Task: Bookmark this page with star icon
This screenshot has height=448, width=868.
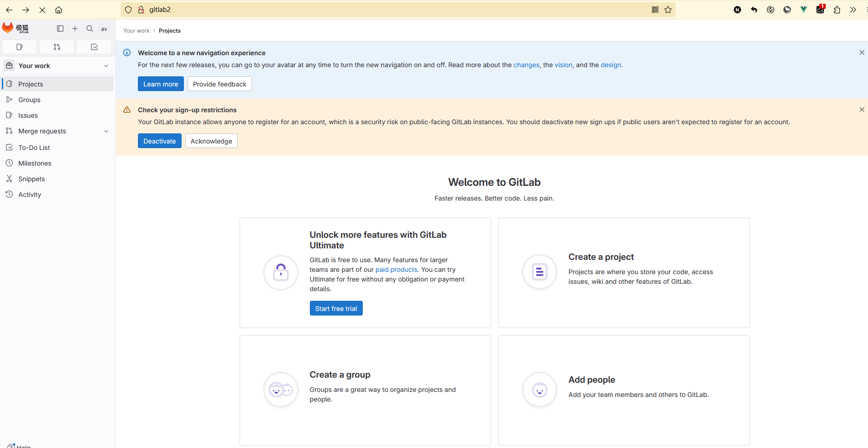Action: click(x=668, y=10)
